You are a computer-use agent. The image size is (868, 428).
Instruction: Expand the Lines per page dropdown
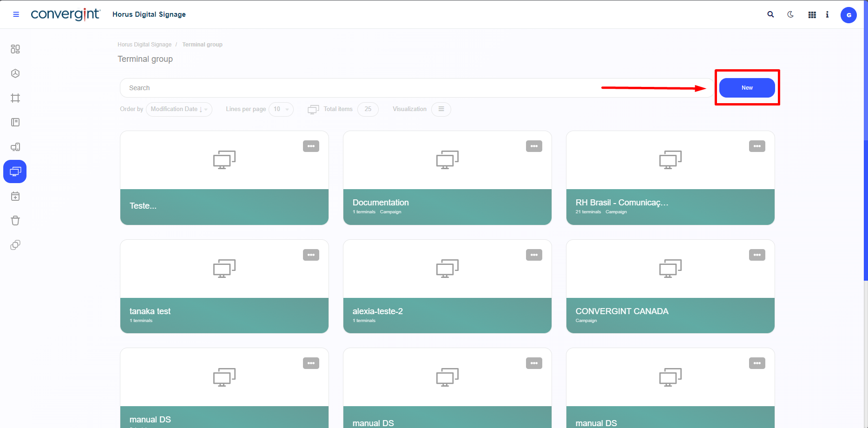[281, 109]
